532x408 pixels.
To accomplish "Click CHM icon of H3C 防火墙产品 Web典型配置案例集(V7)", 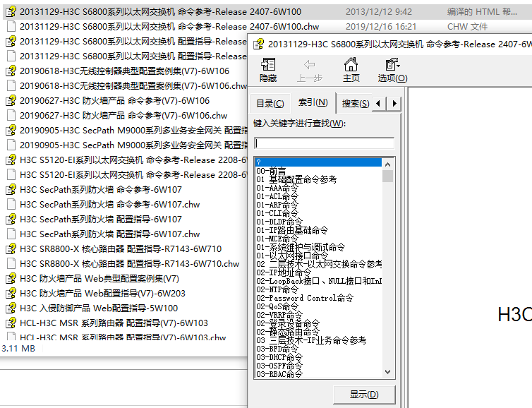I will point(11,279).
